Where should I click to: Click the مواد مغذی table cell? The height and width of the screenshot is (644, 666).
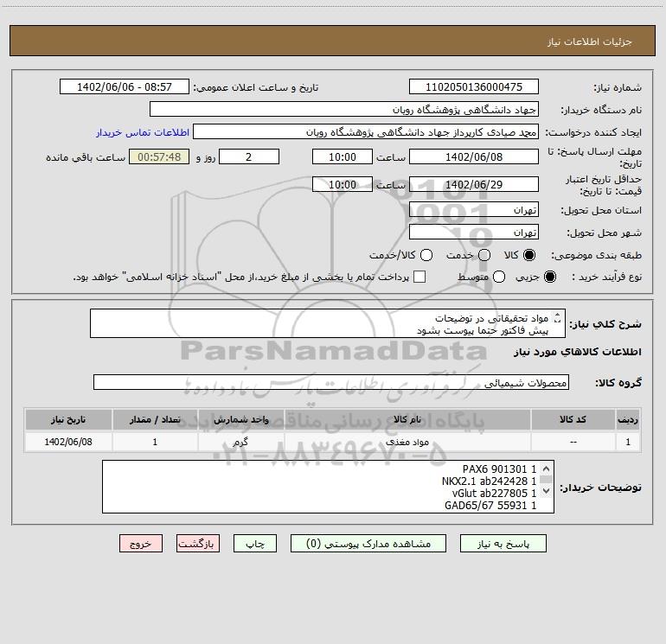tap(407, 442)
